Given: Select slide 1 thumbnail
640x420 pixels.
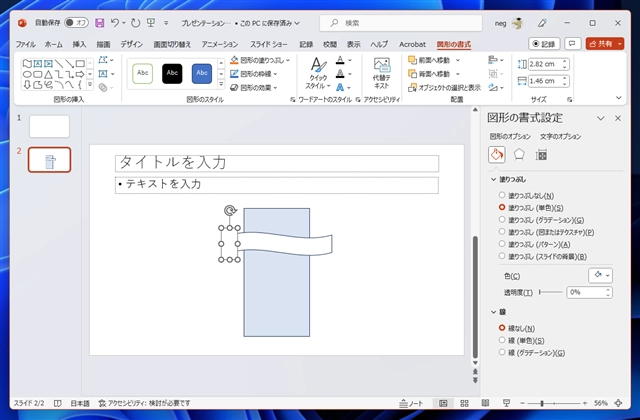Looking at the screenshot, I should click(49, 126).
